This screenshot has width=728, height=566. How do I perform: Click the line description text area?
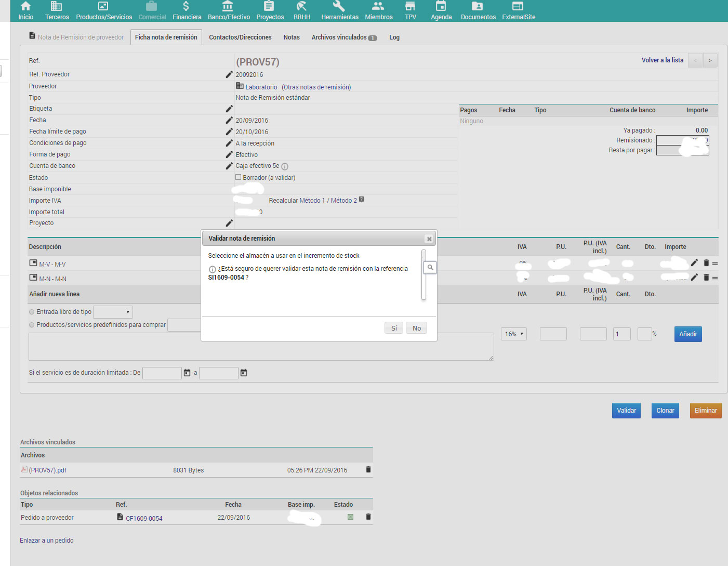point(261,347)
